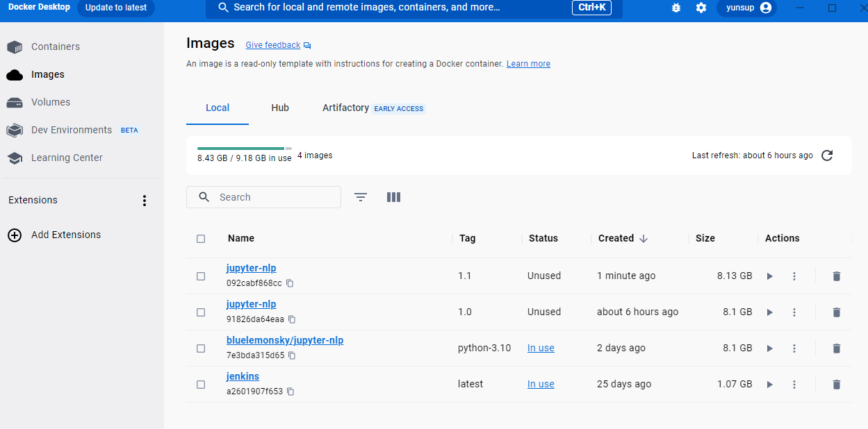Open more actions for bluelemonsky/jupyter-nlp
Viewport: 868px width, 429px height.
[x=794, y=348]
